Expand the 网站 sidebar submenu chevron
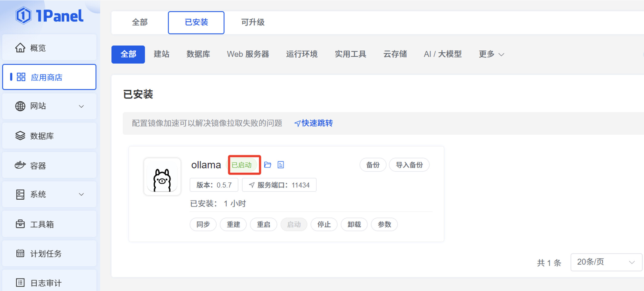The image size is (644, 291). coord(81,106)
